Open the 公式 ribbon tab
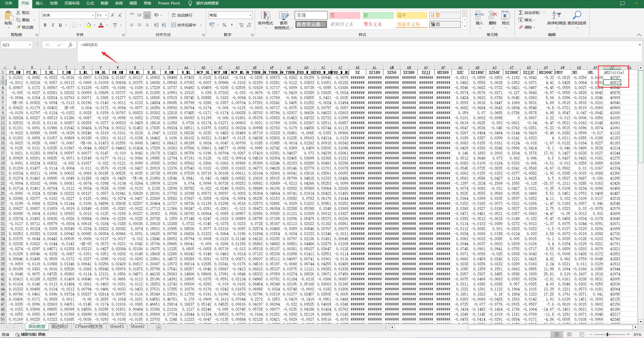Screen dimensions: 644x338 tap(90, 3)
